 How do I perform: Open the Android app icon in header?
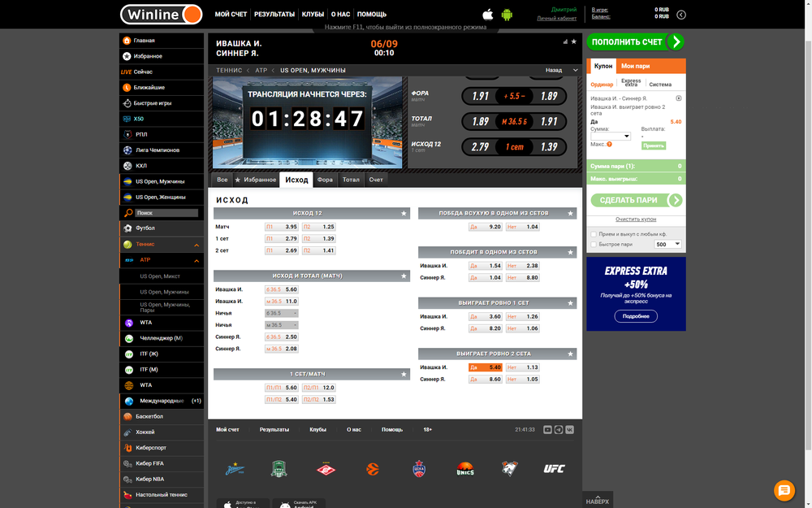(507, 15)
